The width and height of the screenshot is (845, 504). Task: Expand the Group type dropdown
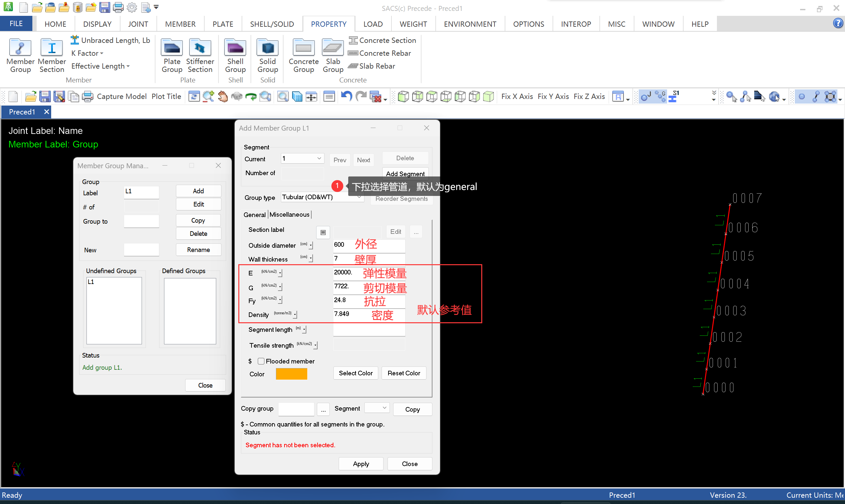[359, 198]
